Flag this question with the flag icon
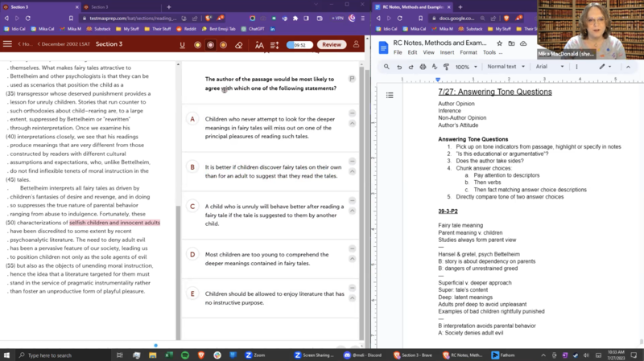Image resolution: width=644 pixels, height=361 pixels. 352,79
